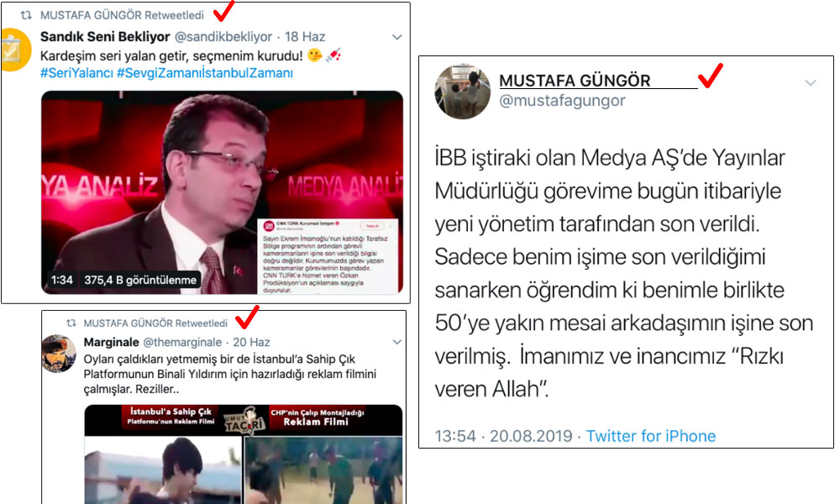
Task: Click the Sandık Seni Bekliyor profile avatar
Action: pyautogui.click(x=16, y=50)
